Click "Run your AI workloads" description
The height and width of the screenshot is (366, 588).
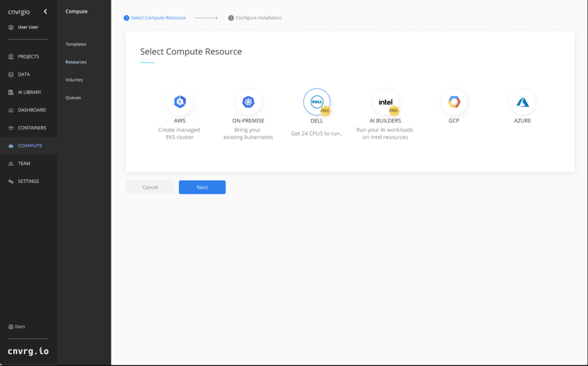385,134
